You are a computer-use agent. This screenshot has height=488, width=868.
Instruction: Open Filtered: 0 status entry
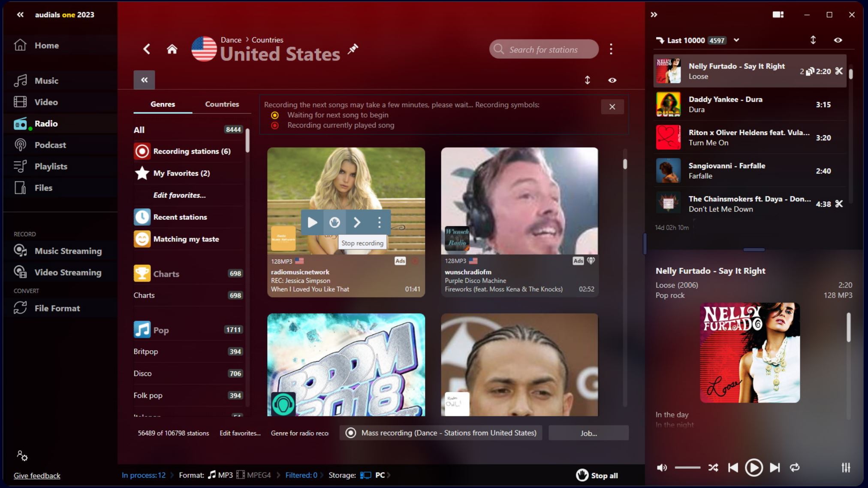[x=301, y=475]
